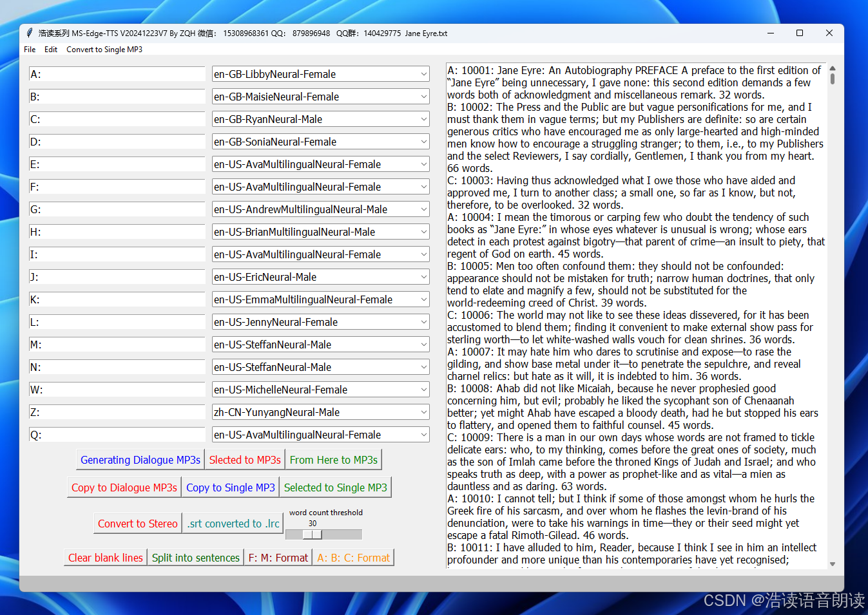
Task: Focus the speaker A name field
Action: 117,74
